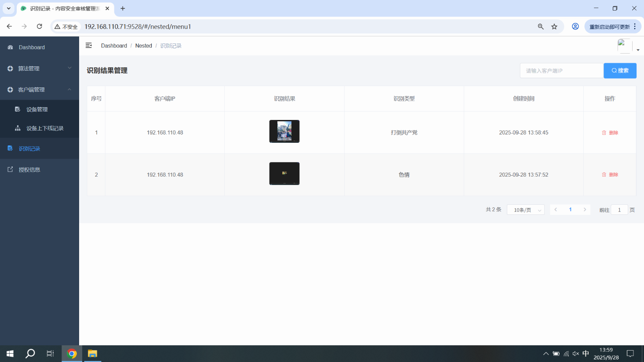Open the 10条/页 page size dropdown
Image resolution: width=644 pixels, height=362 pixels.
coord(526,210)
